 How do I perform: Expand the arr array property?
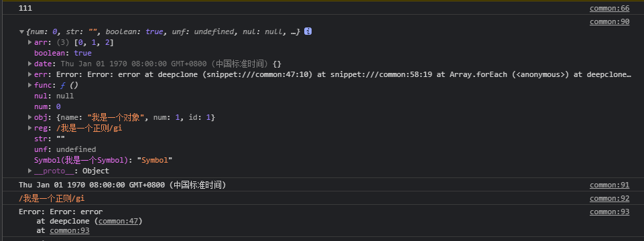click(30, 42)
